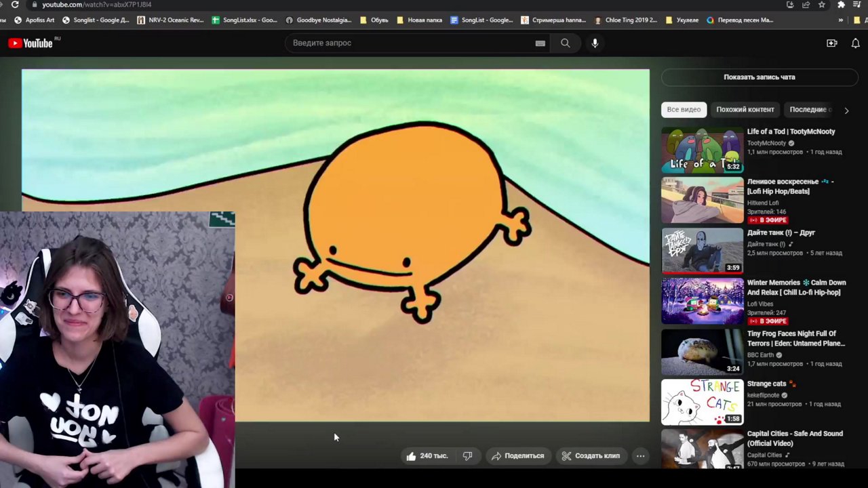Click the Поделиться share button

click(x=517, y=456)
